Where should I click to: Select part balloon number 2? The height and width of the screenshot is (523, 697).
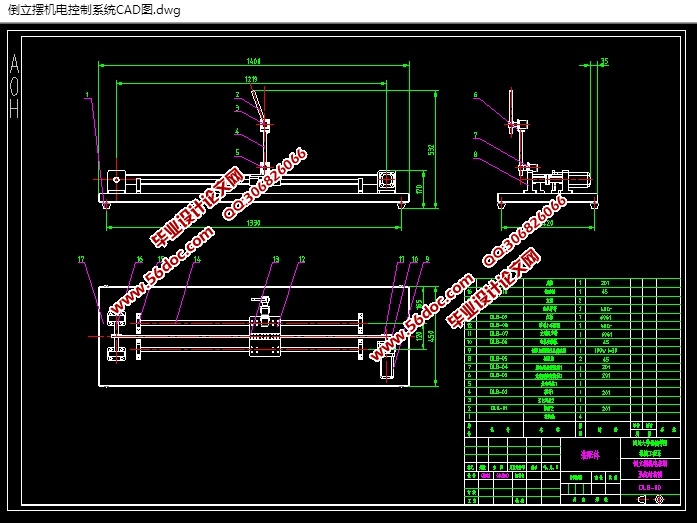[237, 95]
